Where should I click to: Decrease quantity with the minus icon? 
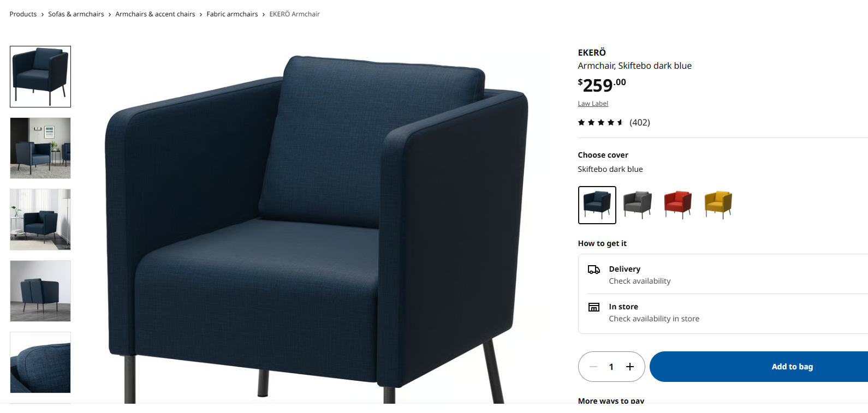pos(593,367)
